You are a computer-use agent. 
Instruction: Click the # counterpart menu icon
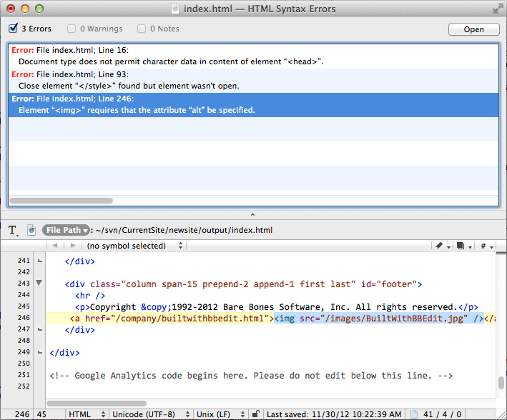tap(486, 246)
